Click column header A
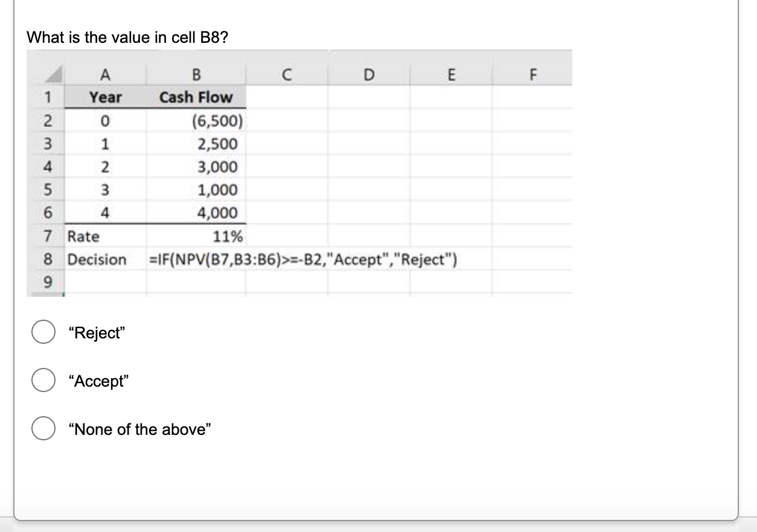 (x=106, y=74)
